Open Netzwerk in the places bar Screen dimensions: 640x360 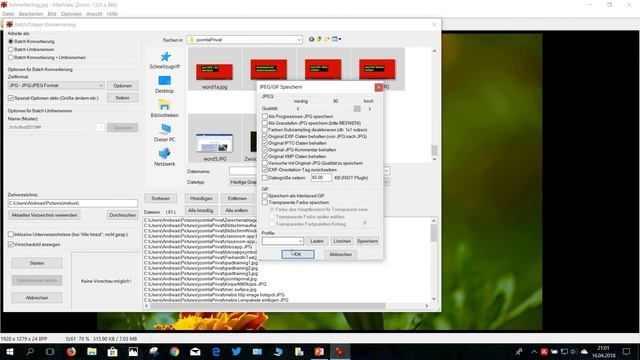(x=164, y=157)
